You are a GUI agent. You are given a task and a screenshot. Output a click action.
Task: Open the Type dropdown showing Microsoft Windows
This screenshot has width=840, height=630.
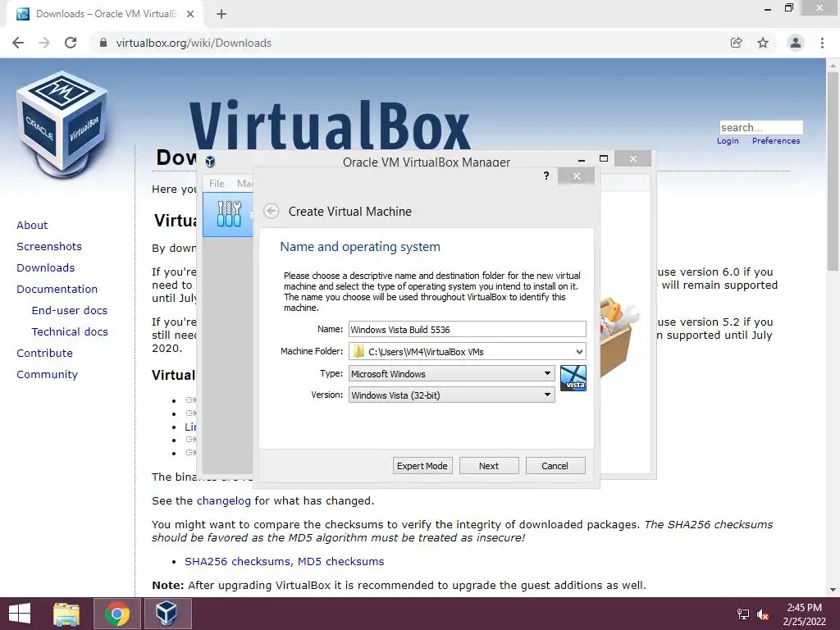pyautogui.click(x=452, y=373)
